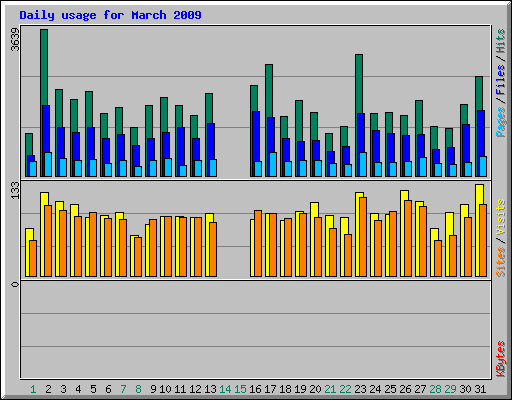Choose day label 11 on the x-axis

tap(180, 389)
